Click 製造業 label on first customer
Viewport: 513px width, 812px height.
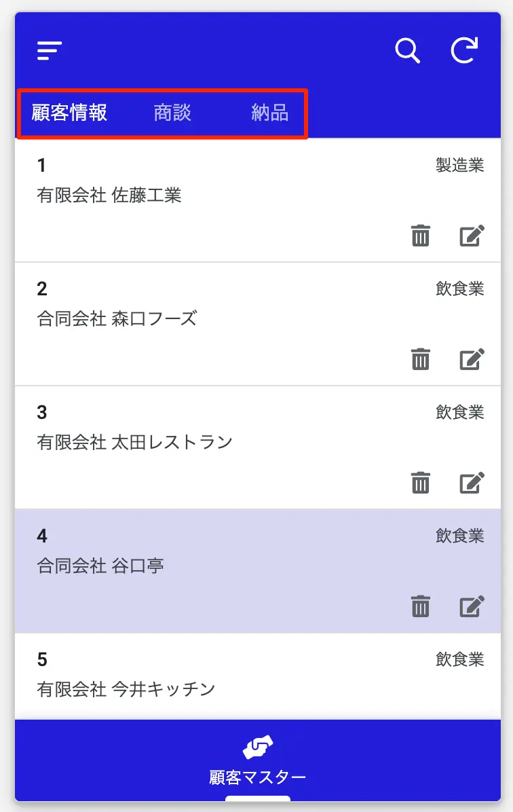(x=459, y=165)
